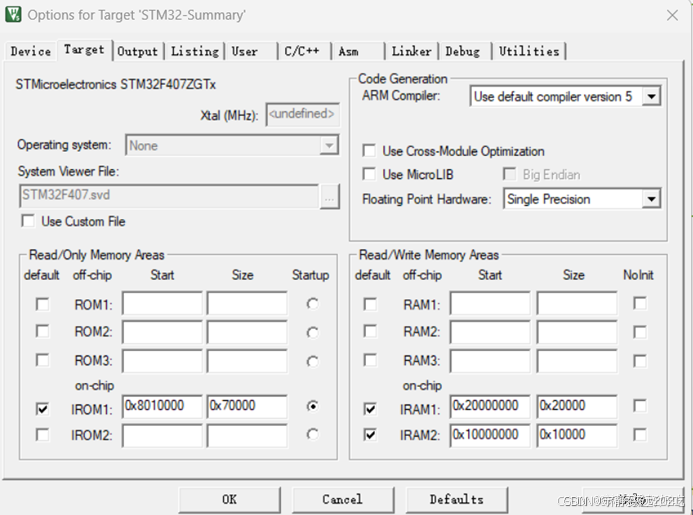693x515 pixels.
Task: Enable Use Cross-Module Optimization
Action: 369,151
